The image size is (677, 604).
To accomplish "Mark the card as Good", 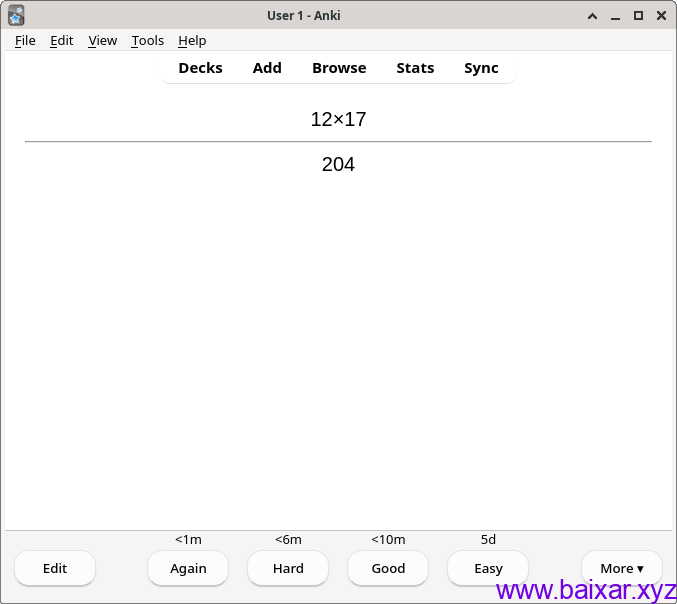I will click(388, 568).
